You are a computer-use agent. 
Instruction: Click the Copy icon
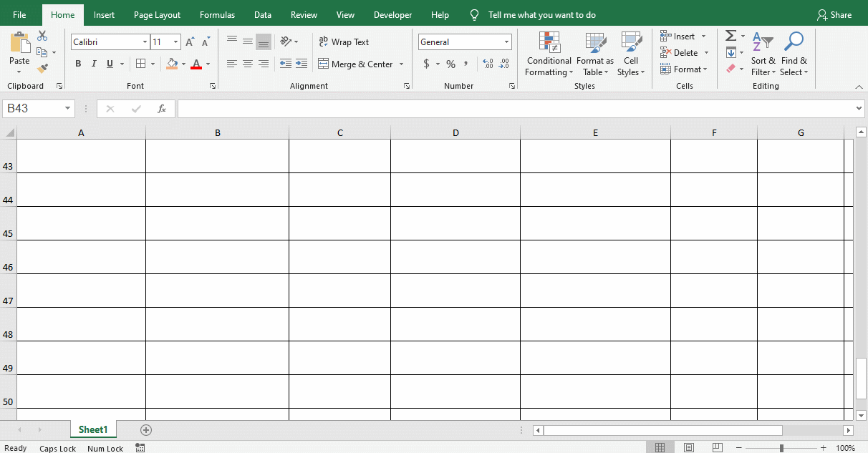(42, 52)
